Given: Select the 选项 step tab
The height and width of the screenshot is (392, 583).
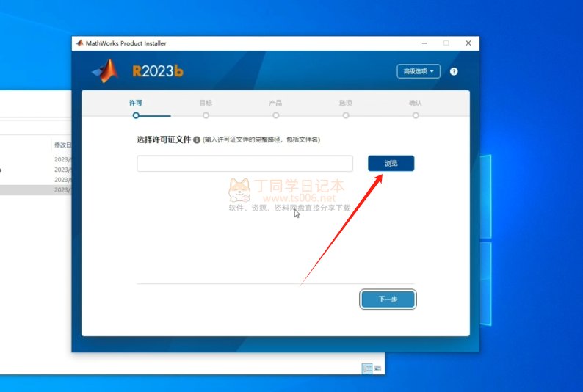Looking at the screenshot, I should 345,103.
